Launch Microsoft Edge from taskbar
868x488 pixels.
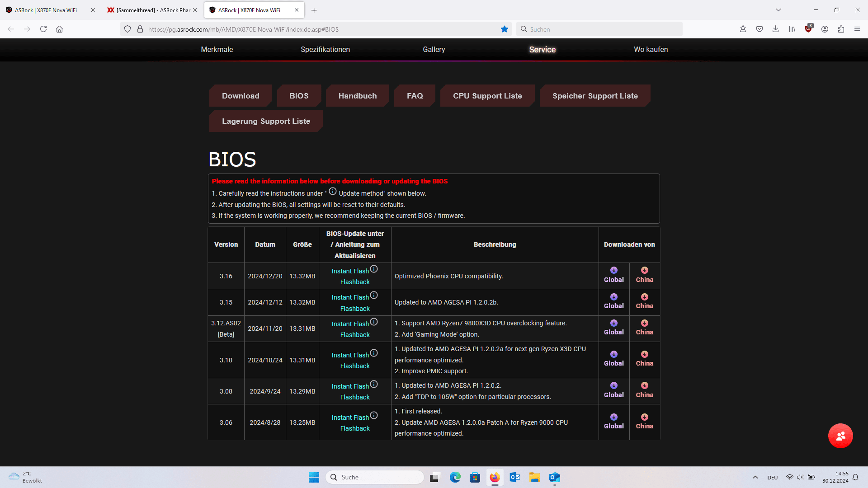[x=455, y=477]
